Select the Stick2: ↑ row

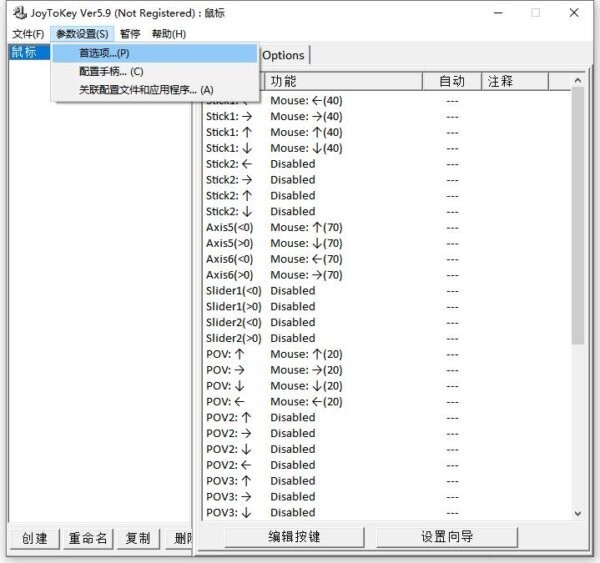386,196
